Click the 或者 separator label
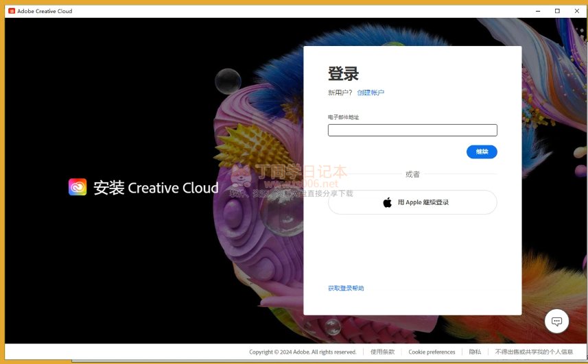The height and width of the screenshot is (364, 588). click(412, 174)
